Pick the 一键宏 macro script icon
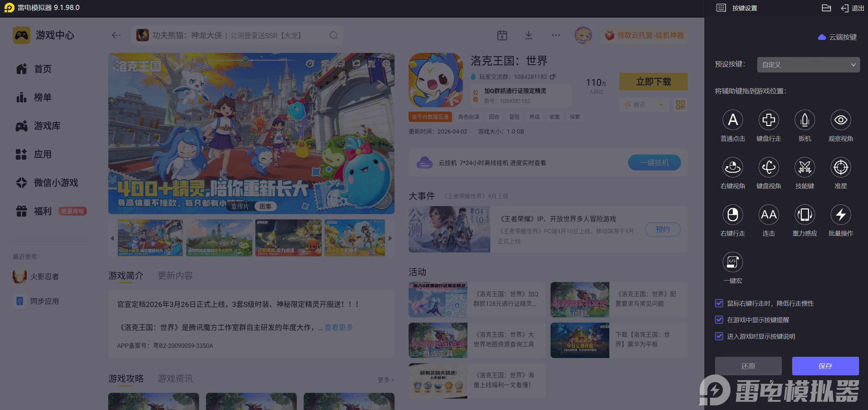Viewport: 868px width, 410px height. coord(732,262)
